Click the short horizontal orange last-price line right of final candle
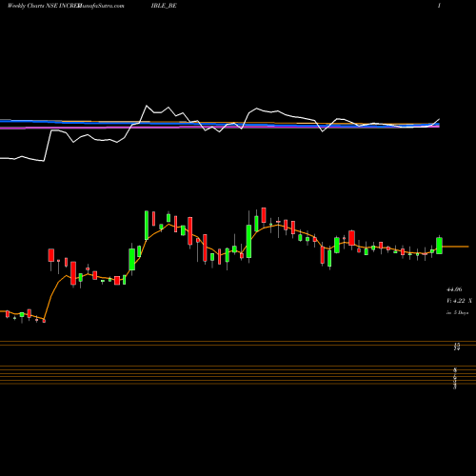This screenshot has width=476, height=476. [x=455, y=247]
